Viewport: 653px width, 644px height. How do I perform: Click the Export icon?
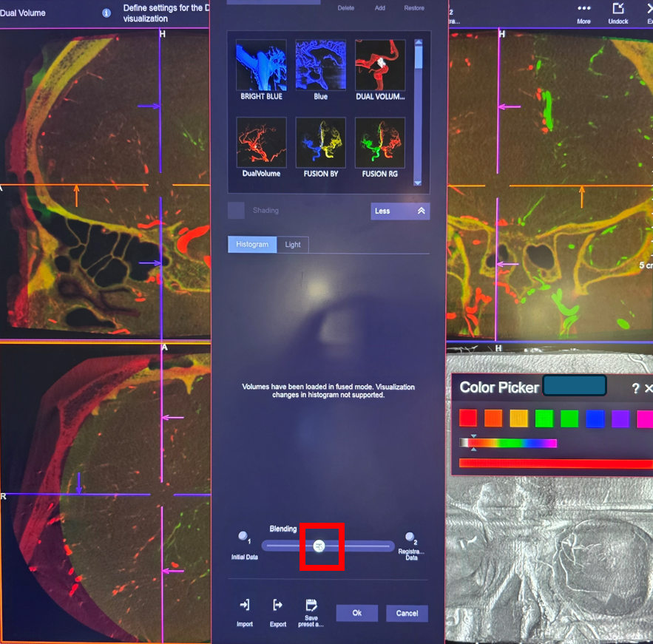(x=277, y=606)
